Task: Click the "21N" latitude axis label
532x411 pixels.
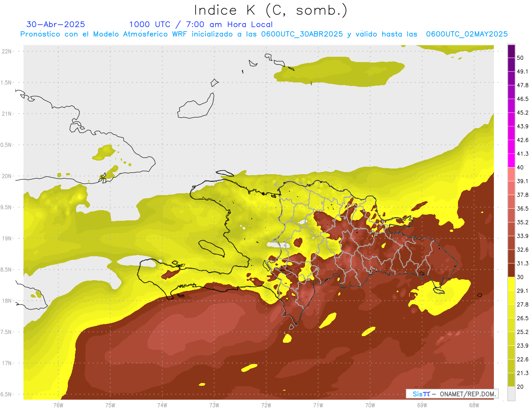Action: [7, 114]
